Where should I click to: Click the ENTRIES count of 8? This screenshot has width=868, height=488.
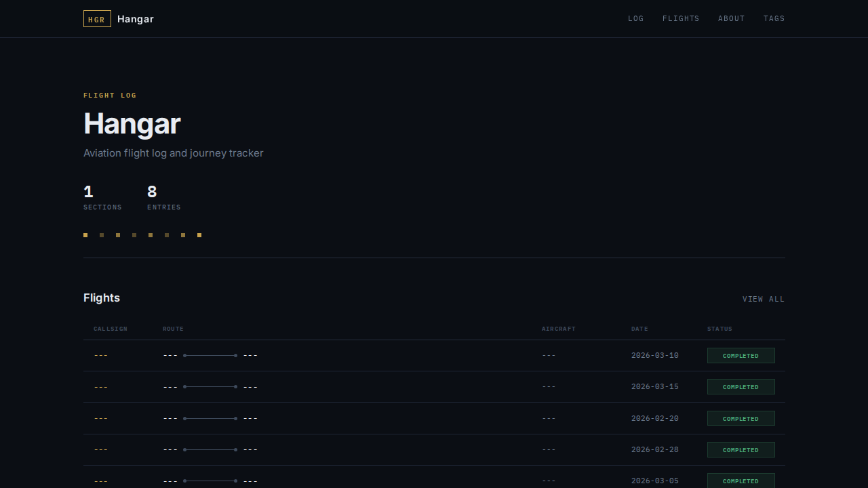[x=152, y=192]
